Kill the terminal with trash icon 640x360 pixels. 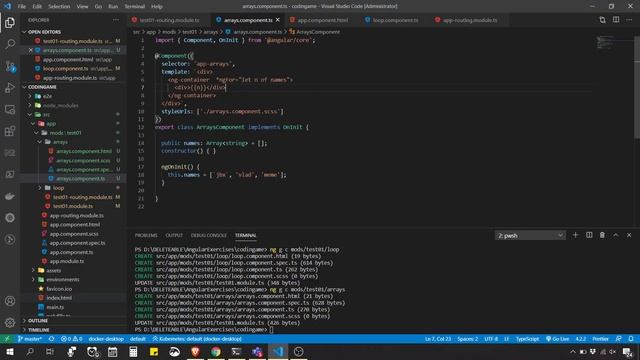coord(602,235)
